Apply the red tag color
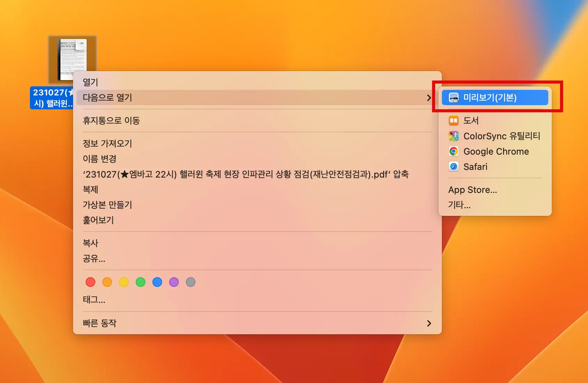588x383 pixels. pos(90,282)
